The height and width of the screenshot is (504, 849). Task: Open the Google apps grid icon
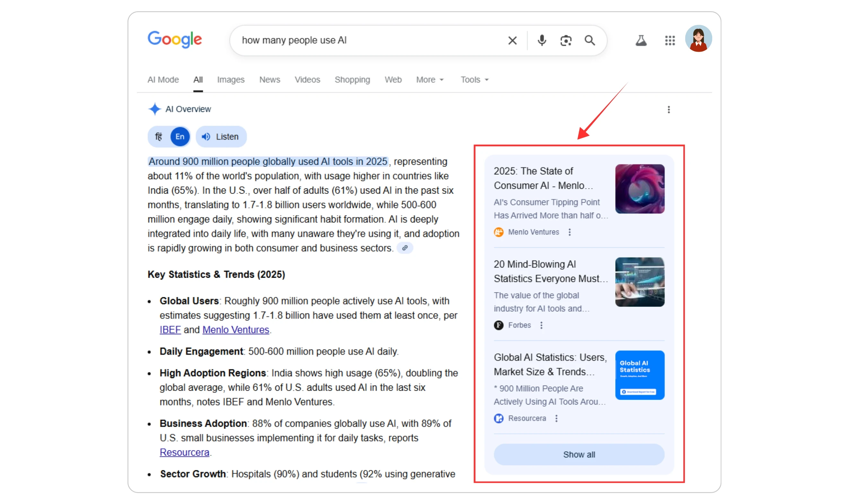point(670,41)
